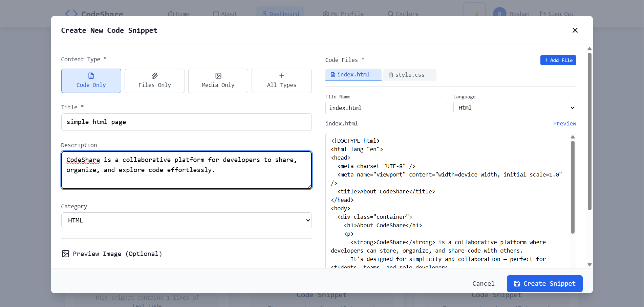Image resolution: width=644 pixels, height=307 pixels.
Task: Click the plus icon on All Types
Action: click(x=282, y=76)
